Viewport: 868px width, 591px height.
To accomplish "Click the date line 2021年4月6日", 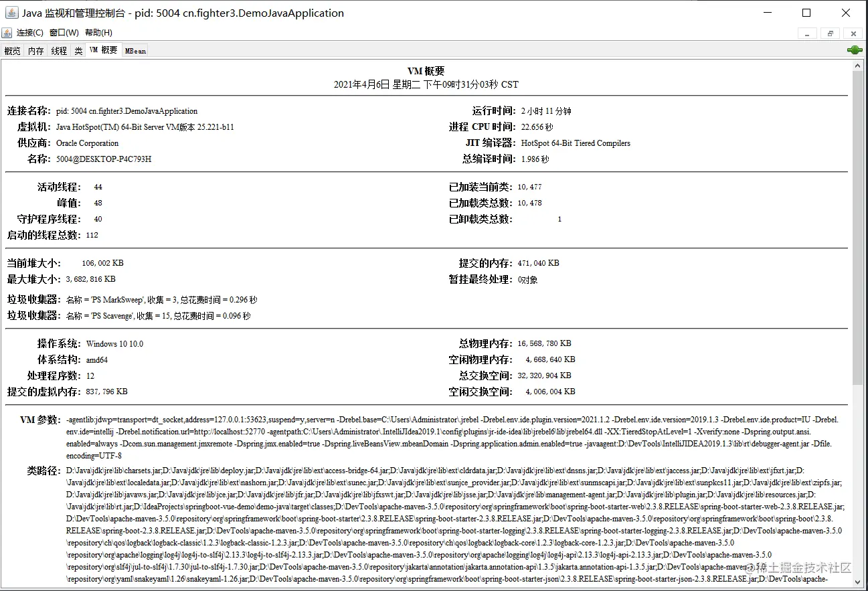I will (x=426, y=85).
